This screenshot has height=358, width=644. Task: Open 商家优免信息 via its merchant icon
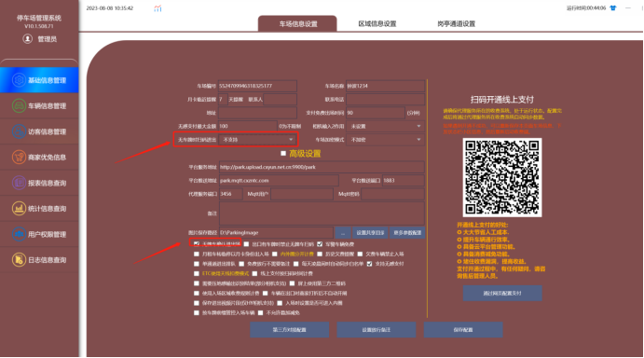(x=19, y=157)
